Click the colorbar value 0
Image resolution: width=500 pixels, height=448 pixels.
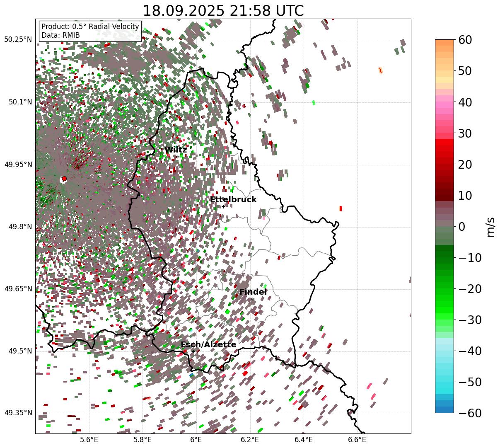461,226
